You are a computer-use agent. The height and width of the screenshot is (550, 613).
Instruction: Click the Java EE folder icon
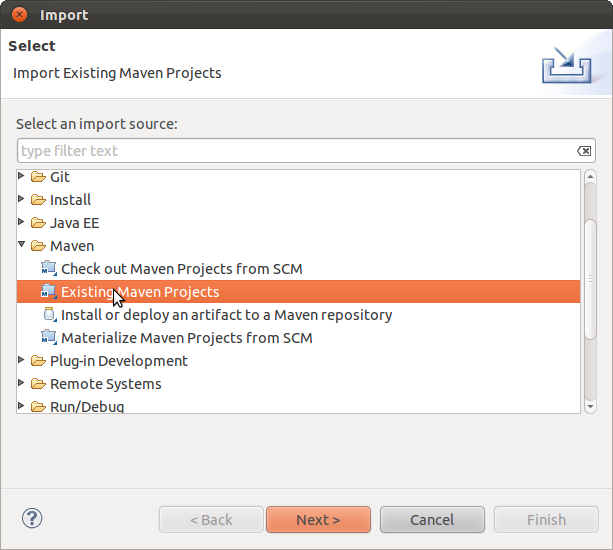(38, 223)
